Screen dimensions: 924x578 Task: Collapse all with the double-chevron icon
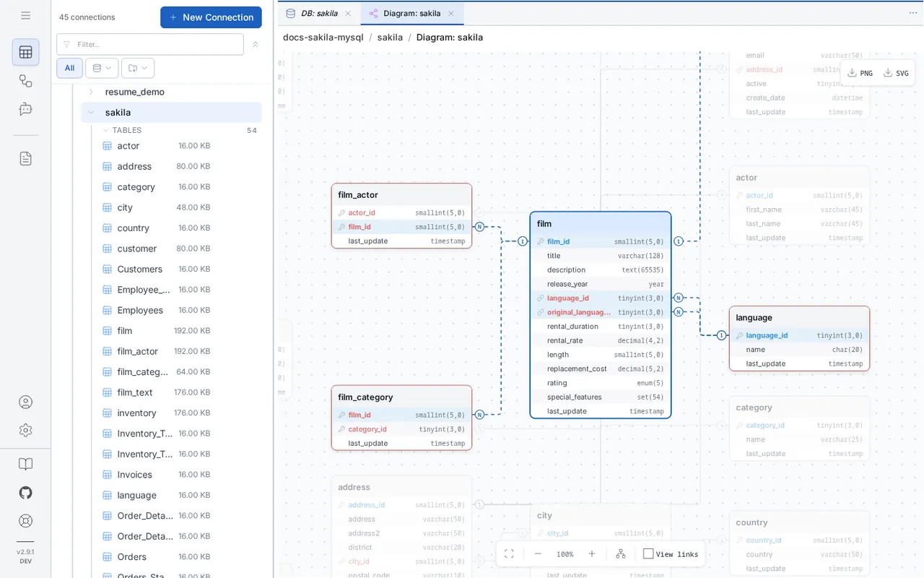pyautogui.click(x=255, y=45)
